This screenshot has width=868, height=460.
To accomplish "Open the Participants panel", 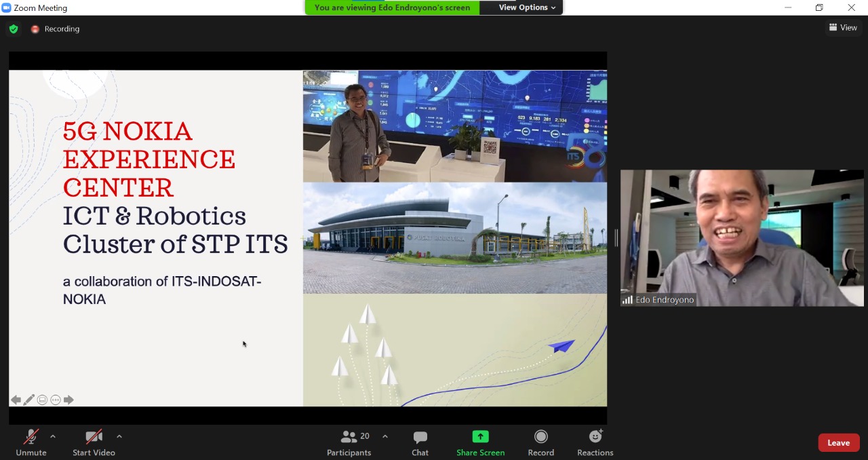I will point(349,442).
